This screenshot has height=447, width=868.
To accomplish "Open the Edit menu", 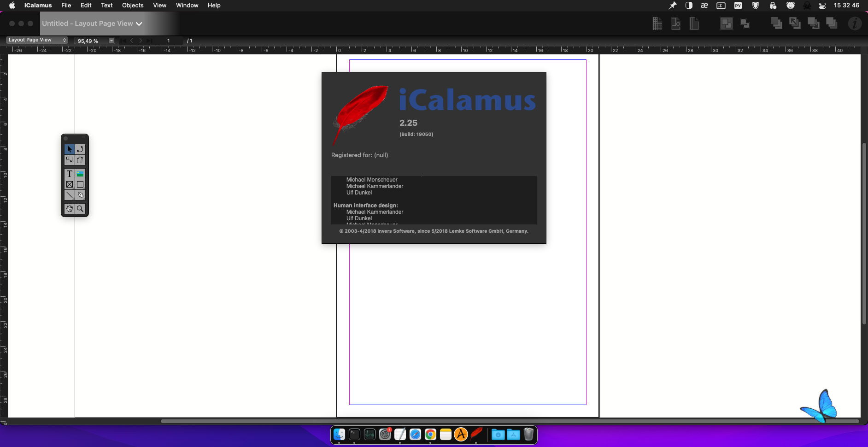I will 86,6.
